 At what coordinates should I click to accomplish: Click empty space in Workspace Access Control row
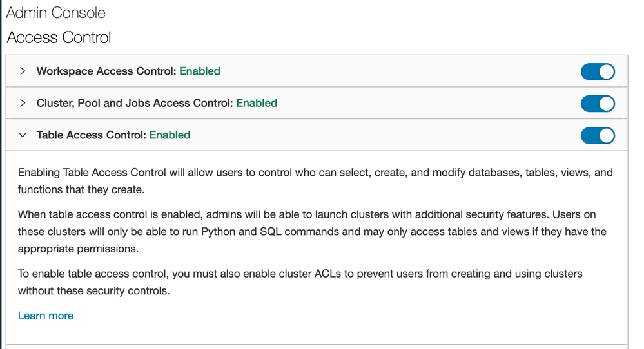tap(400, 71)
